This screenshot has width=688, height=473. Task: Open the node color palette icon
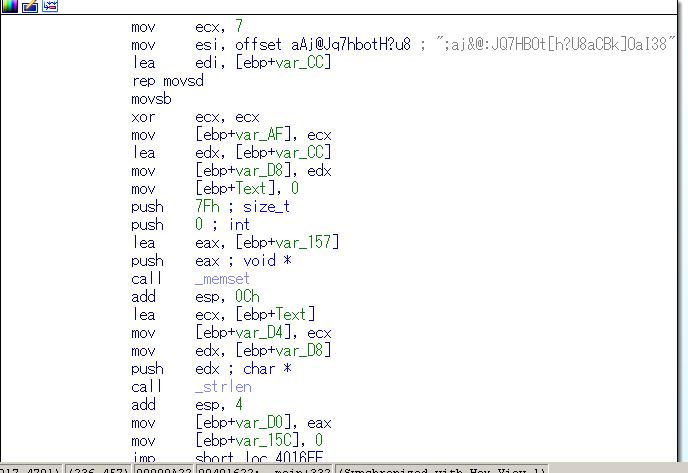[9, 6]
